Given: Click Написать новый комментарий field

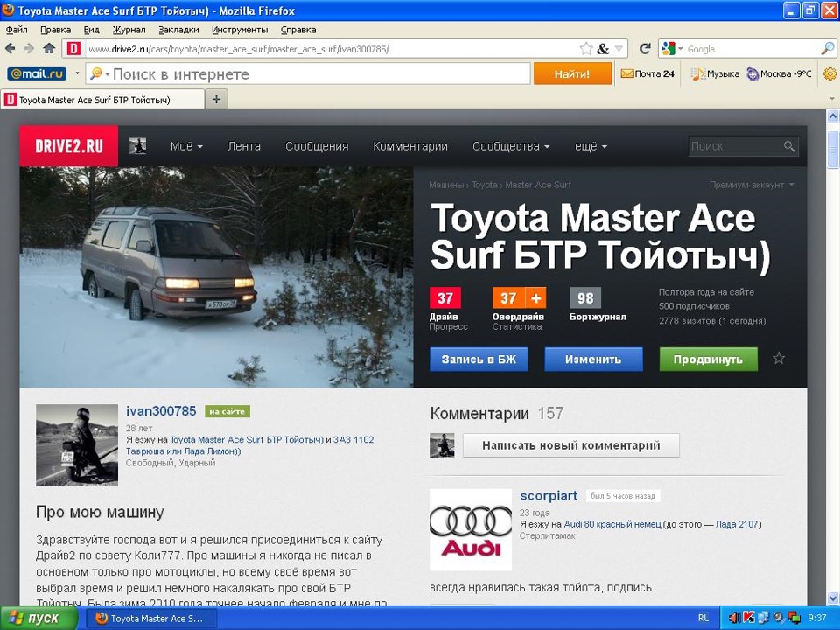Looking at the screenshot, I should point(570,444).
